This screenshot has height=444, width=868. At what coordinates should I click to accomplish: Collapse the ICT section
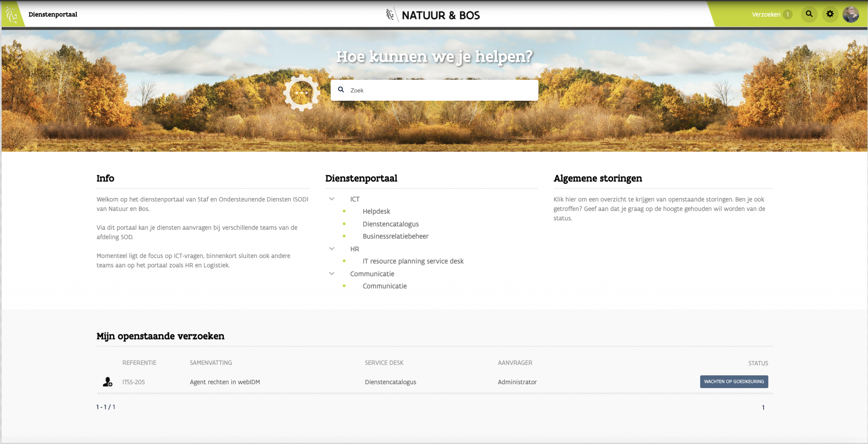click(331, 199)
